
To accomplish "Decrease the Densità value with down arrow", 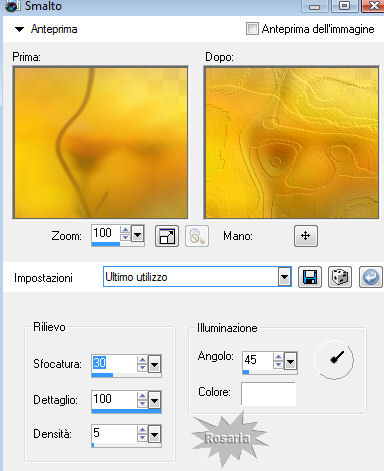I will point(142,438).
